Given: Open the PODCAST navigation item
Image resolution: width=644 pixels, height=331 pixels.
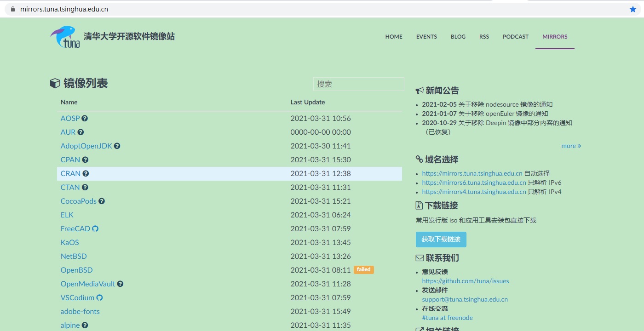Looking at the screenshot, I should tap(516, 36).
